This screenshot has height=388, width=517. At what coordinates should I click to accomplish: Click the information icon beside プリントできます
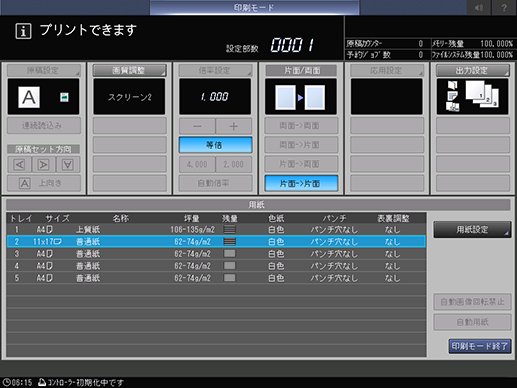pyautogui.click(x=23, y=31)
